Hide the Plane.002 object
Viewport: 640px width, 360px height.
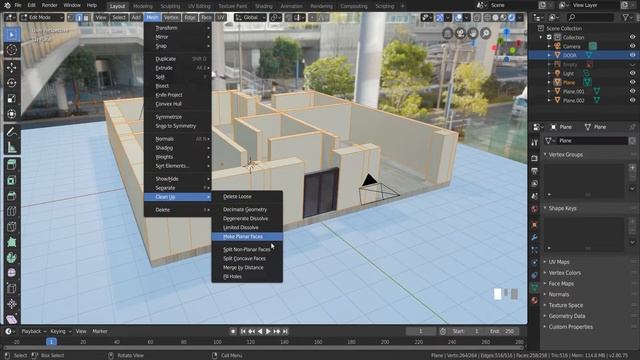pyautogui.click(x=632, y=100)
